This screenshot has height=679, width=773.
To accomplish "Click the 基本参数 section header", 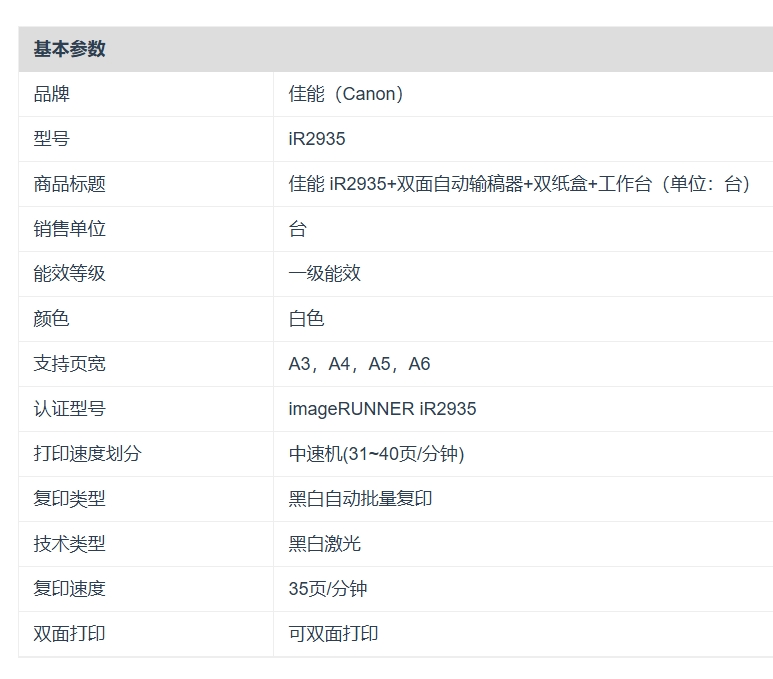I will [70, 49].
